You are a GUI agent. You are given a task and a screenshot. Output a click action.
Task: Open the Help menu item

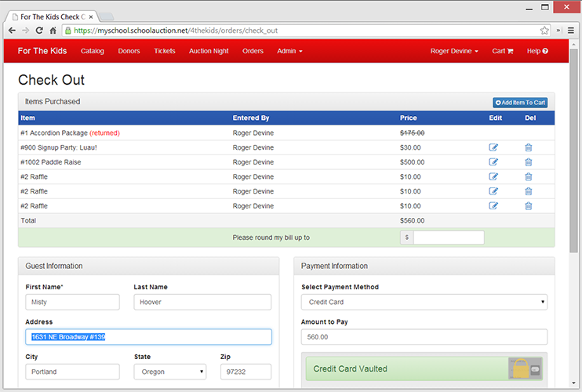(x=537, y=51)
